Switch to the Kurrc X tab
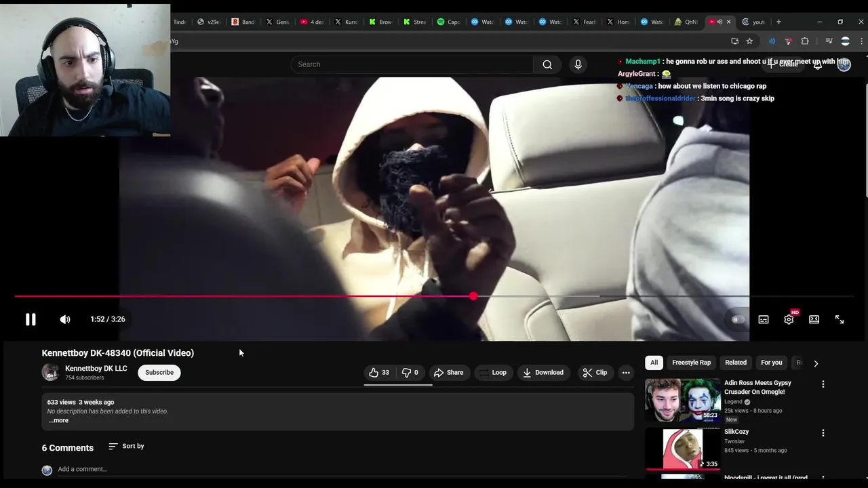This screenshot has width=868, height=488. coord(346,22)
